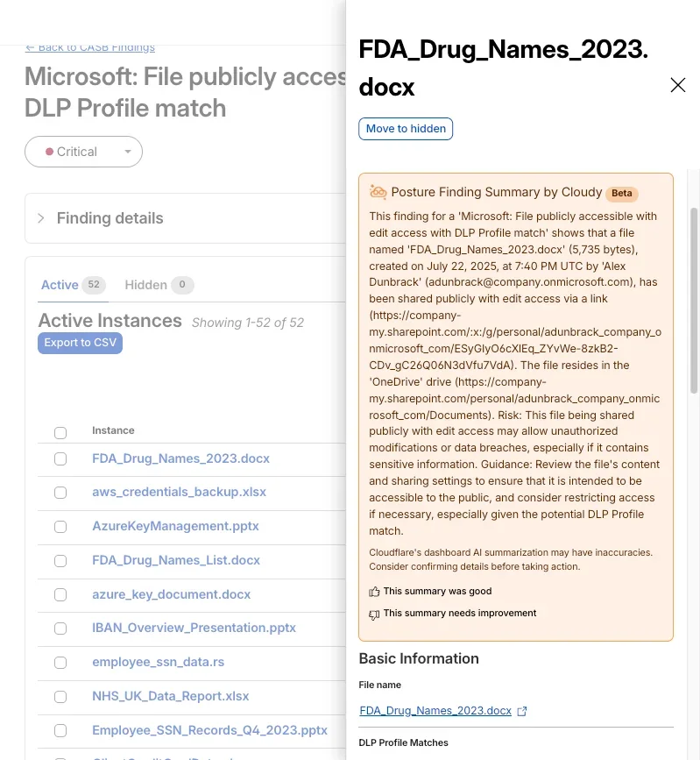700x760 pixels.
Task: Switch to the Hidden tab
Action: point(145,285)
